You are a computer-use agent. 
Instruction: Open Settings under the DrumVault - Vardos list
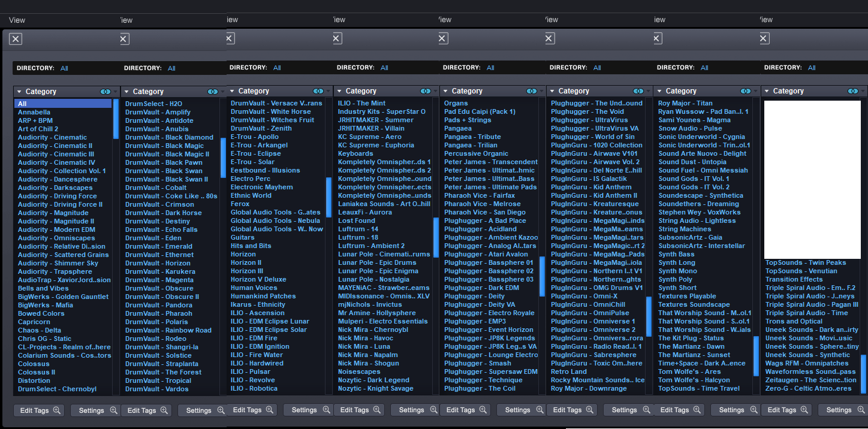(x=203, y=410)
